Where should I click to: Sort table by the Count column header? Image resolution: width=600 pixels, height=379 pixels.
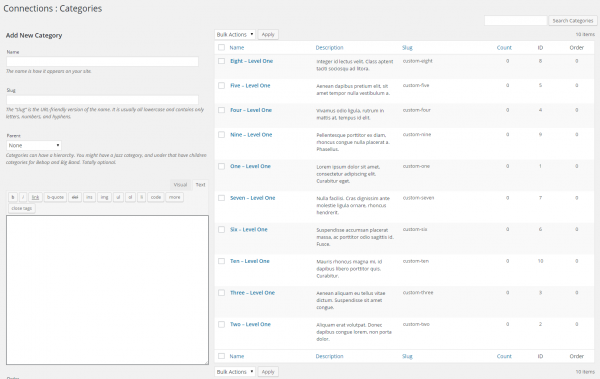point(504,47)
